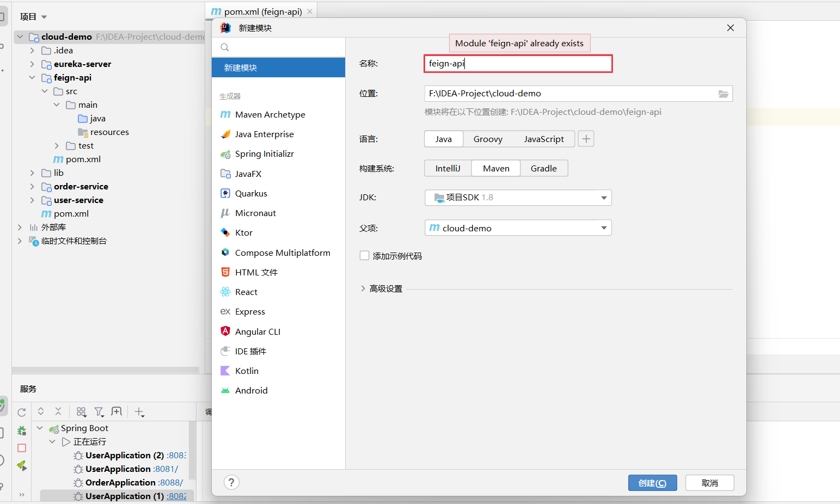Select UserApplication (2) service entry
This screenshot has width=840, height=504.
(x=130, y=455)
